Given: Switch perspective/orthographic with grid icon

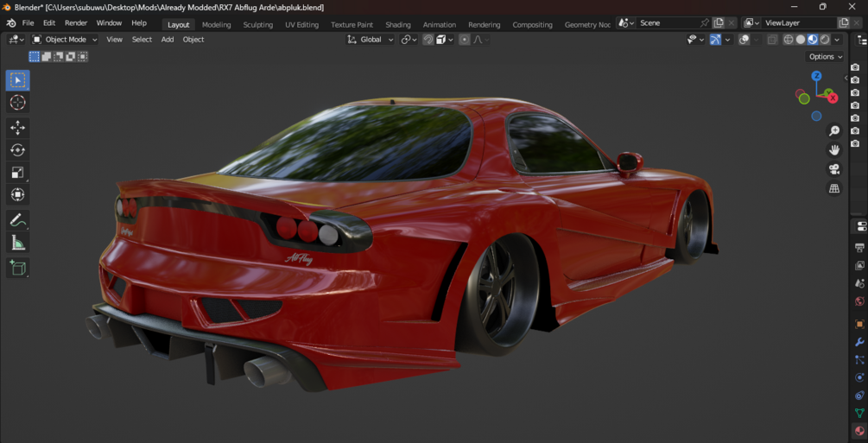Looking at the screenshot, I should pos(833,188).
